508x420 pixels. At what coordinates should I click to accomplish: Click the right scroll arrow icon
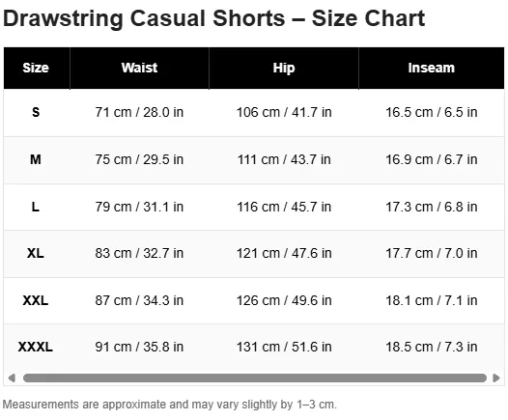pos(496,378)
